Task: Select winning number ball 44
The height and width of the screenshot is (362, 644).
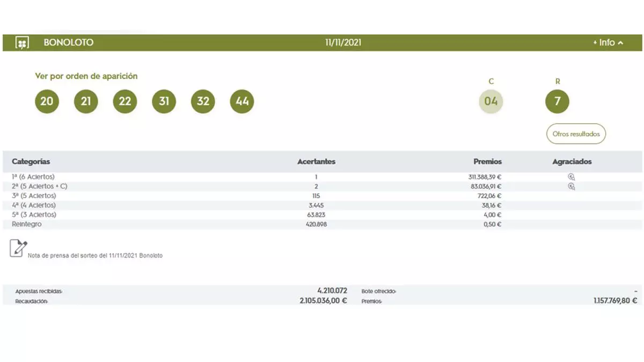Action: click(x=242, y=101)
